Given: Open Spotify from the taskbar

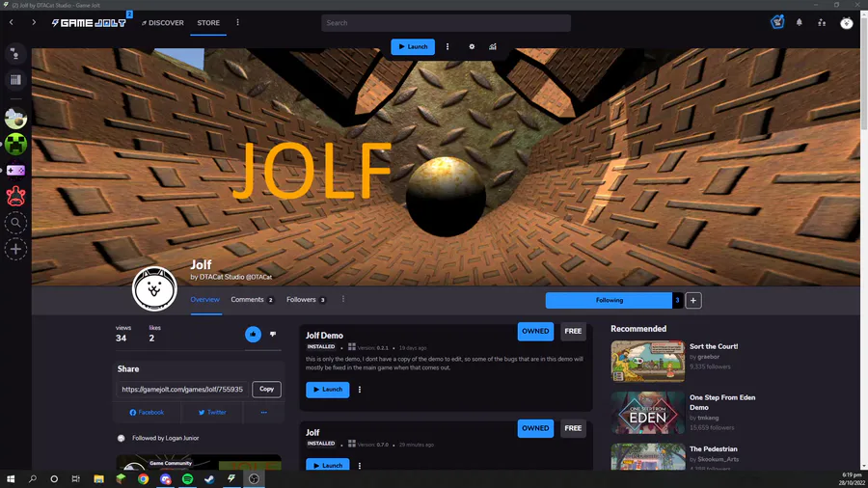Looking at the screenshot, I should (x=188, y=478).
